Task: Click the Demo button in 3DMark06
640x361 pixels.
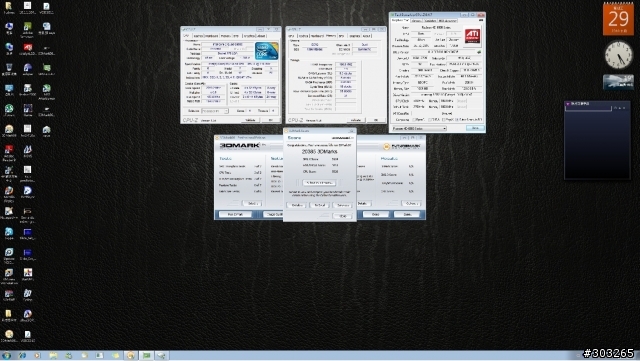Action: pyautogui.click(x=376, y=214)
